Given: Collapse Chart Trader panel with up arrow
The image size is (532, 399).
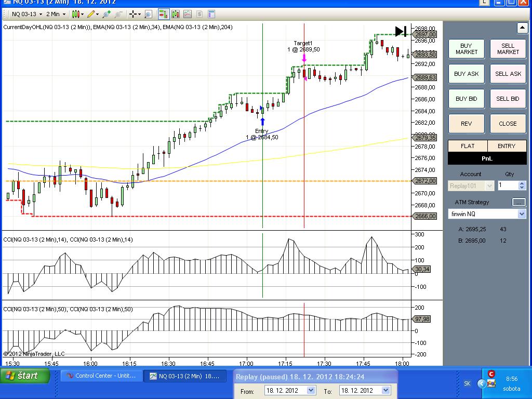Looking at the screenshot, I should point(522,28).
